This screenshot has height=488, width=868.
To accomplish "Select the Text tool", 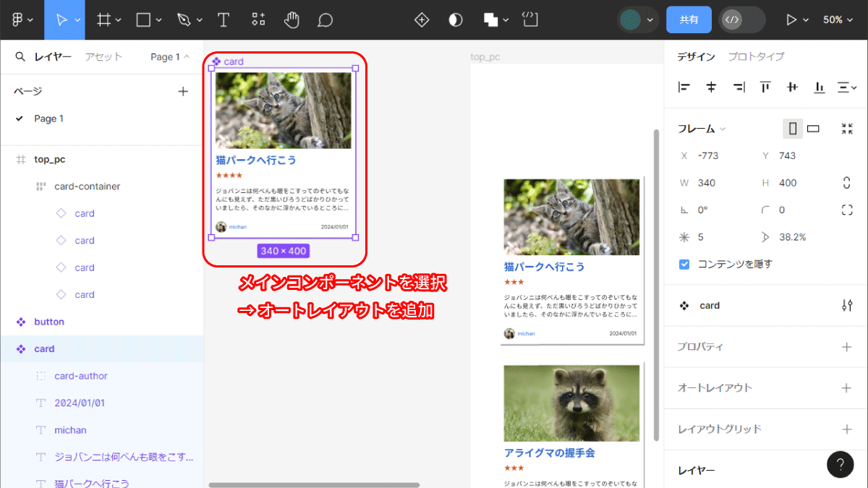I will coord(224,20).
